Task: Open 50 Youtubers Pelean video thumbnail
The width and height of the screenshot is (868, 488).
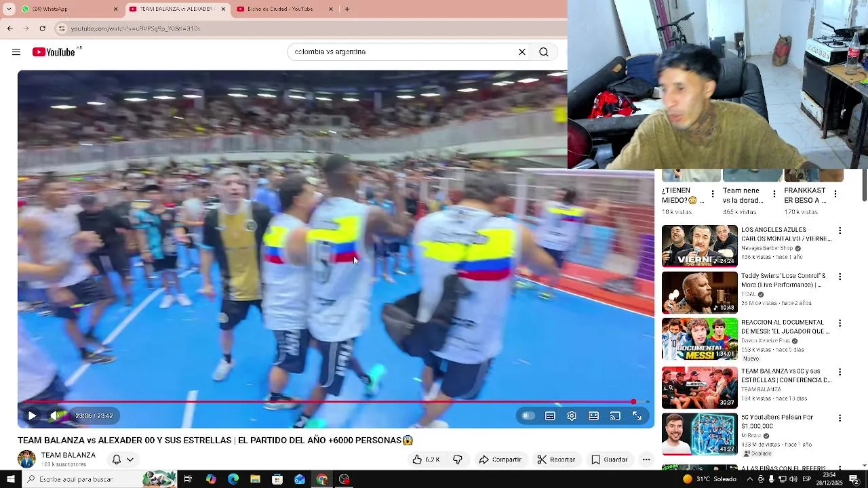Action: point(699,434)
